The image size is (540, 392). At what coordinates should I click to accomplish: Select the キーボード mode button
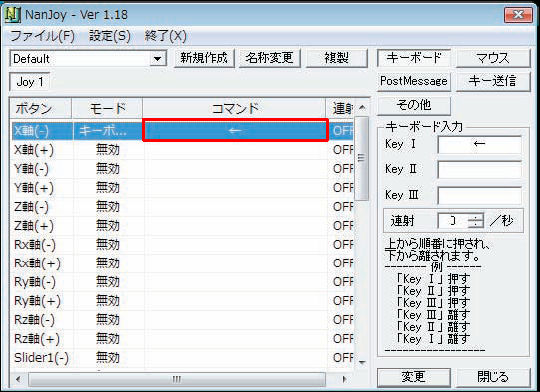click(x=414, y=58)
